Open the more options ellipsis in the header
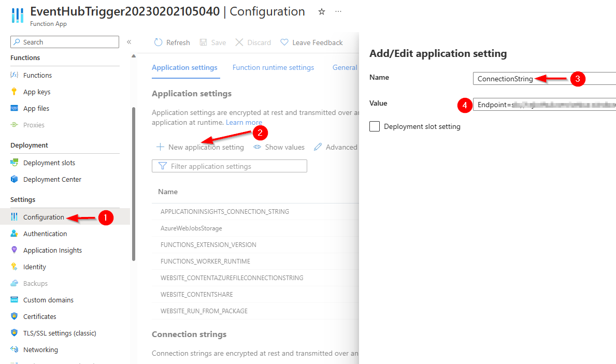 338,12
